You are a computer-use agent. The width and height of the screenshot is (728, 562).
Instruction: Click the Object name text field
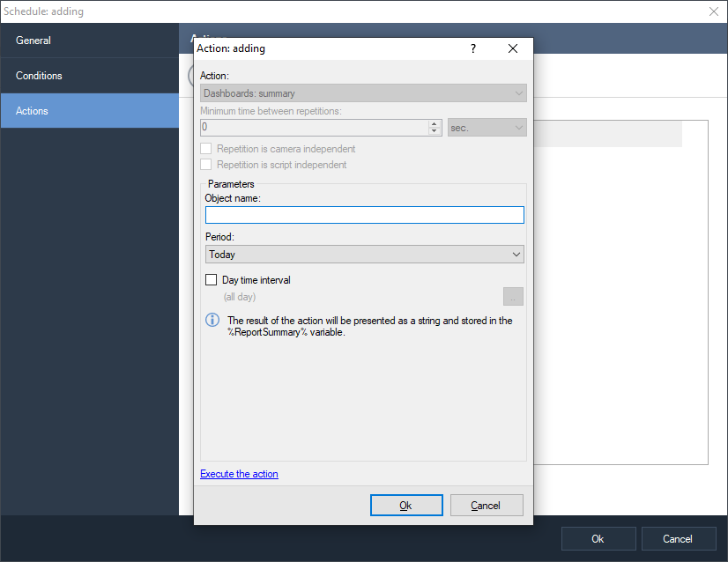pyautogui.click(x=364, y=215)
